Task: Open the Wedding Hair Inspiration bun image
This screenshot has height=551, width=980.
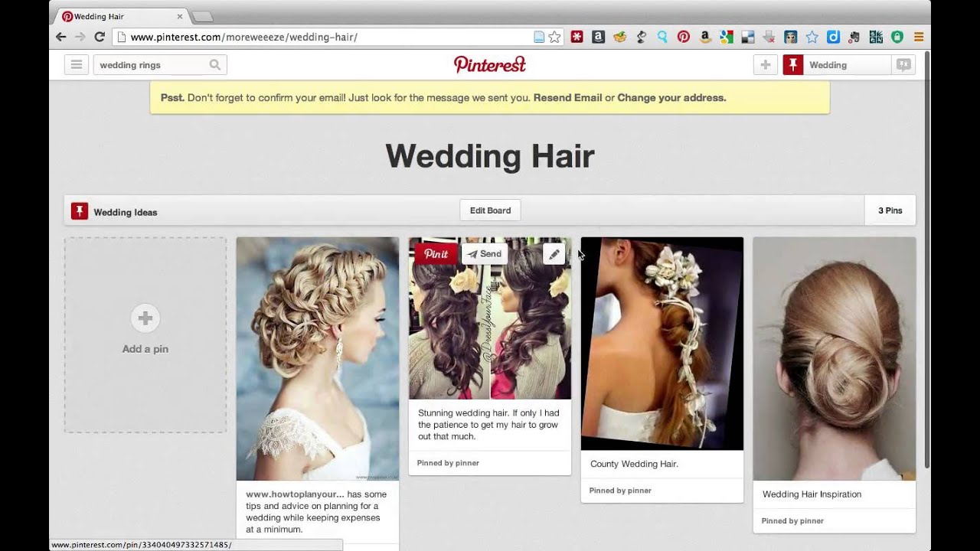Action: [835, 359]
